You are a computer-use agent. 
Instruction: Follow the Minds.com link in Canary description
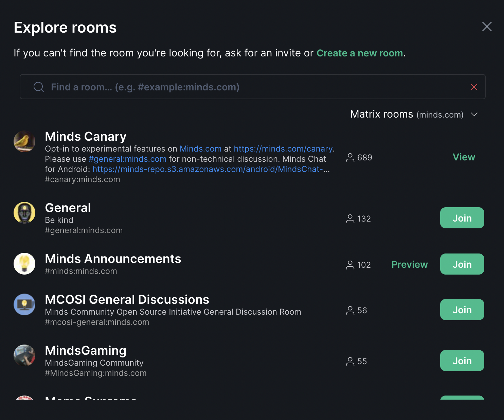(200, 149)
